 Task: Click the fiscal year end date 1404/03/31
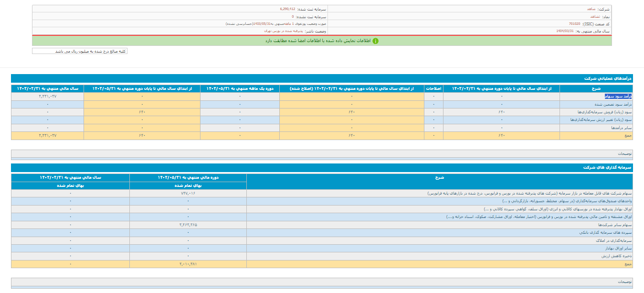565,31
